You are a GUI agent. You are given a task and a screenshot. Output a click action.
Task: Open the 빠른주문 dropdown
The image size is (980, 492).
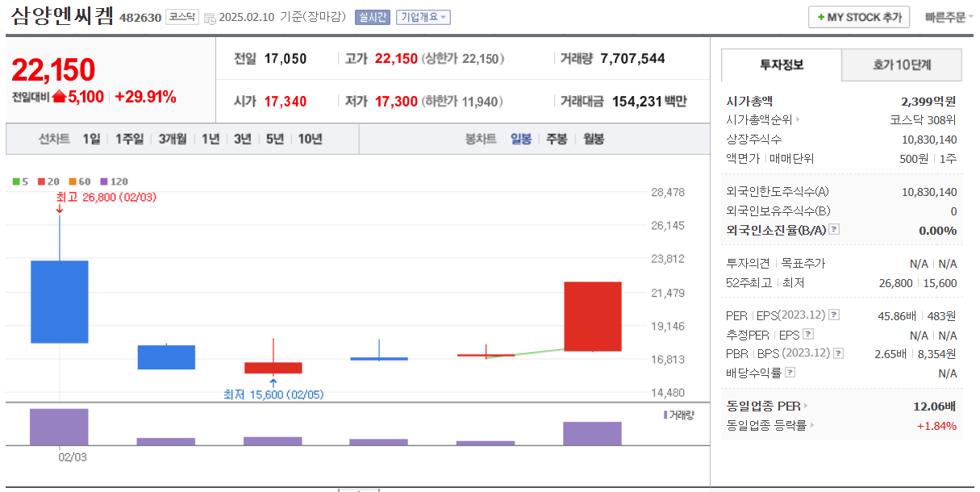[949, 17]
